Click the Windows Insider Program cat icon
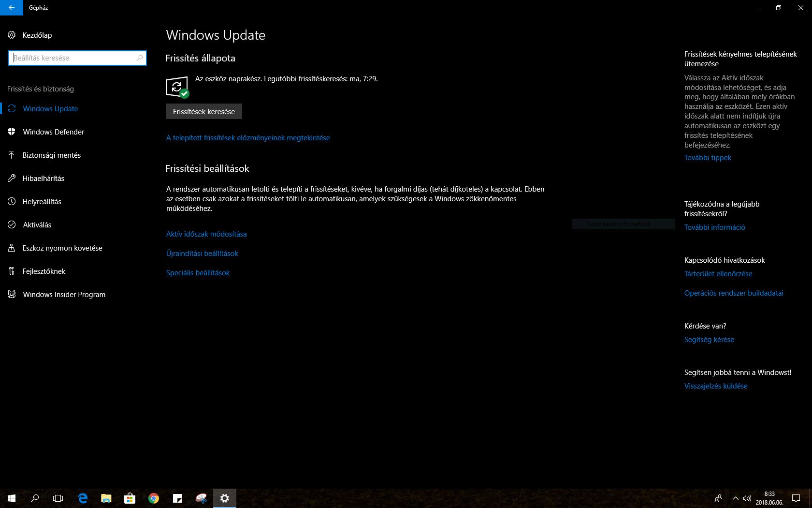This screenshot has height=508, width=812. (12, 295)
